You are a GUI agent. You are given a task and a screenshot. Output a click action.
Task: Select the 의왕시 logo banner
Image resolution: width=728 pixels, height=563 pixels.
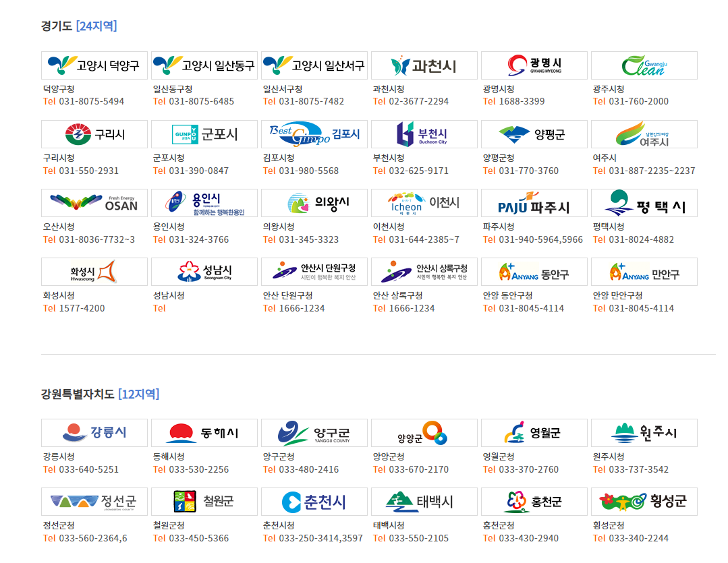coord(314,203)
